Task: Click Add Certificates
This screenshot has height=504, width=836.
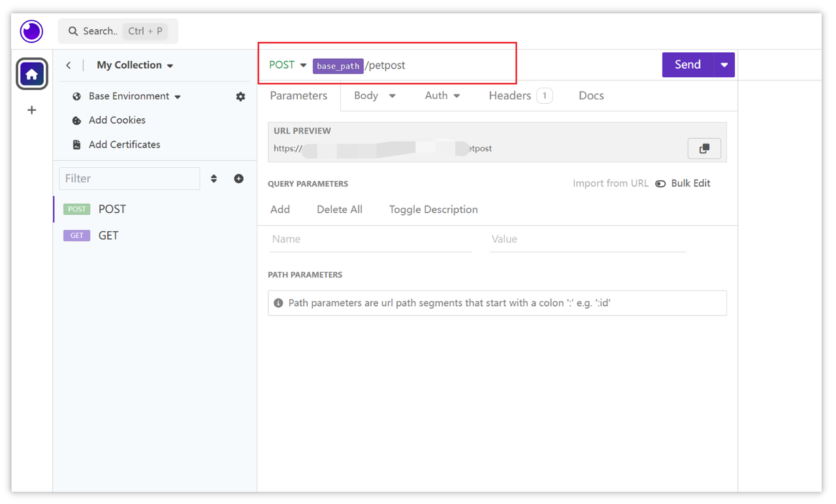Action: coord(124,144)
